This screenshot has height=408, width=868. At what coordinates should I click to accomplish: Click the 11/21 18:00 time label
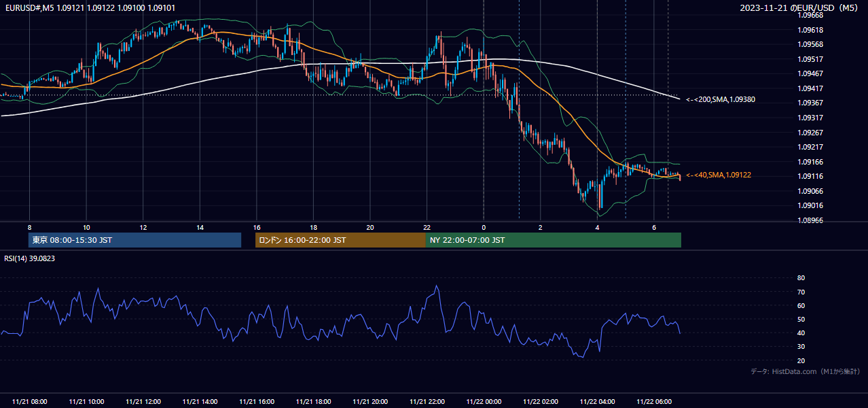(x=313, y=402)
